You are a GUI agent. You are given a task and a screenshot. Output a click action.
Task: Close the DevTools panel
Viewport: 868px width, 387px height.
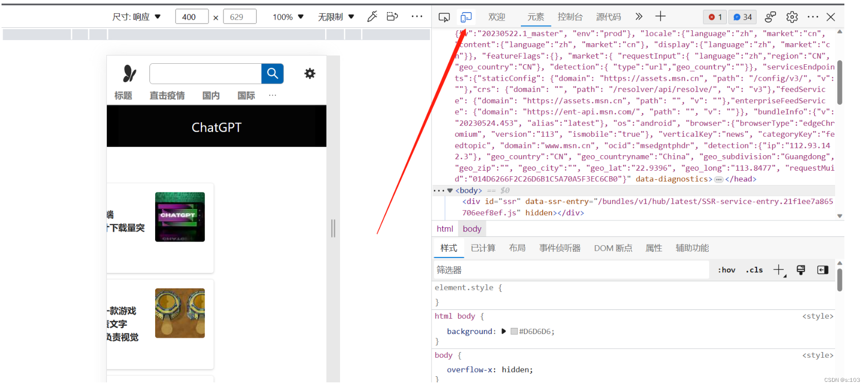831,17
